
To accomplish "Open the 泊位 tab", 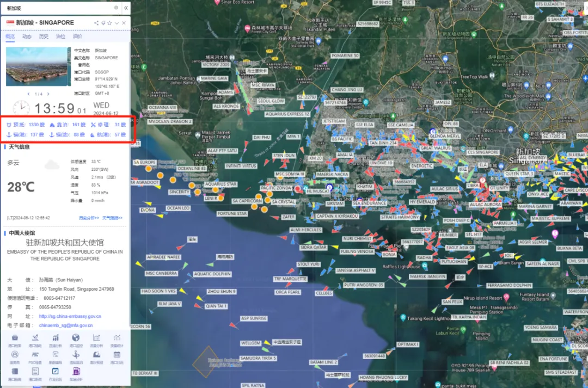I will (x=60, y=36).
